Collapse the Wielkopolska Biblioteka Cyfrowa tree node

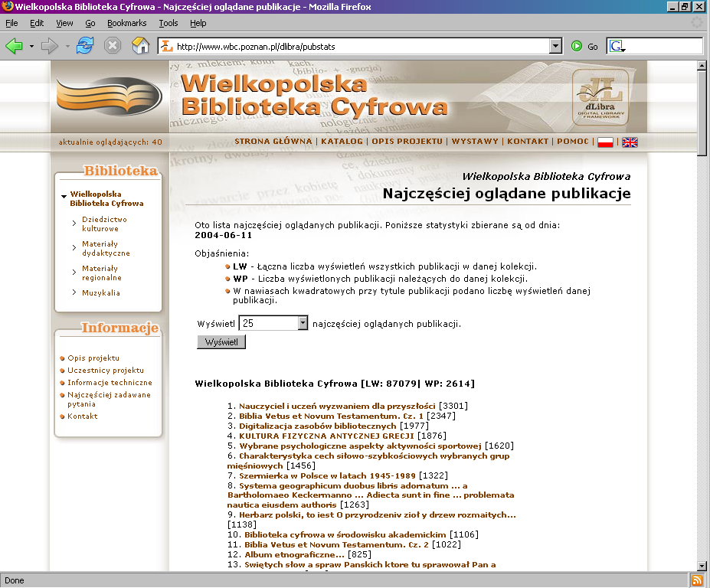(x=64, y=197)
